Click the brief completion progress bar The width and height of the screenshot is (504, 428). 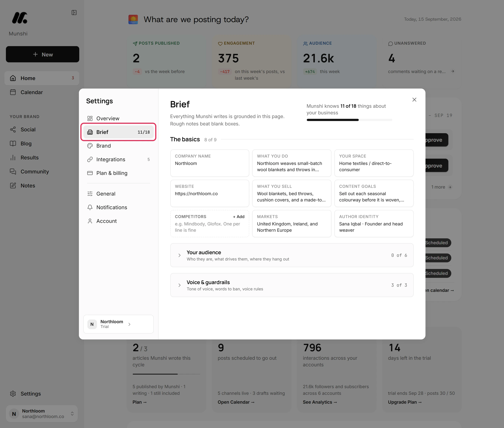coord(349,120)
